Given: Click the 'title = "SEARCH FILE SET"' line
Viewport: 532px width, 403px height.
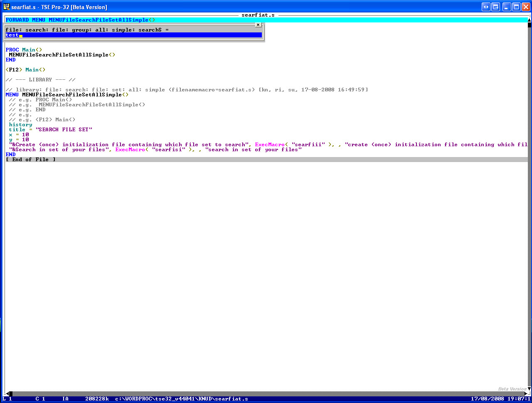Looking at the screenshot, I should 51,130.
